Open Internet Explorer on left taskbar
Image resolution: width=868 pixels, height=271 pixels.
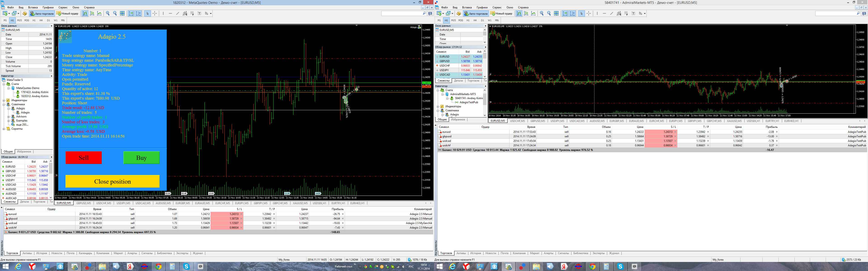(18, 267)
